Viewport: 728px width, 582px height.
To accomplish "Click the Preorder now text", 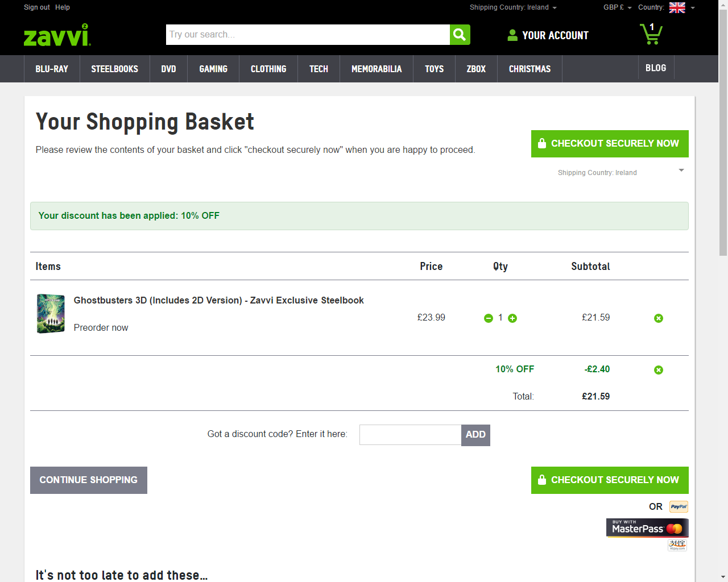I will 101,327.
